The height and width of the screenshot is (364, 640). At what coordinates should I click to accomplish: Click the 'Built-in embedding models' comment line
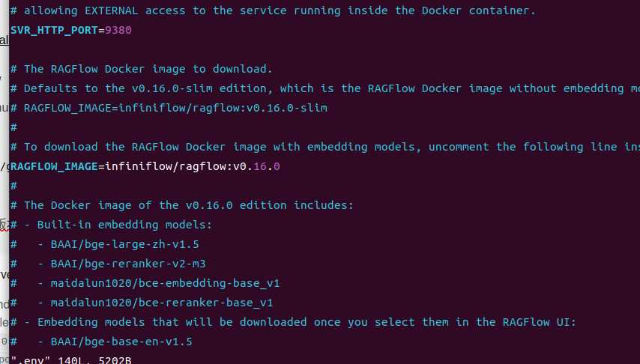(x=124, y=225)
